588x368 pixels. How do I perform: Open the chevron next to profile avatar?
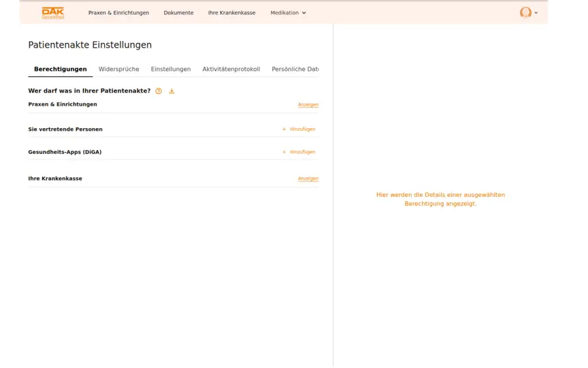pyautogui.click(x=536, y=13)
